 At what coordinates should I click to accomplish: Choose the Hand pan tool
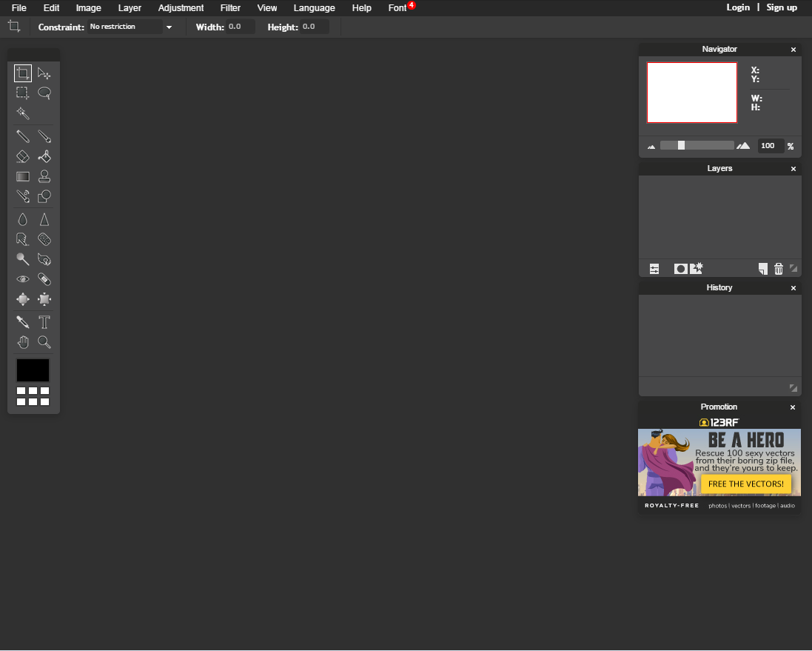(x=23, y=342)
